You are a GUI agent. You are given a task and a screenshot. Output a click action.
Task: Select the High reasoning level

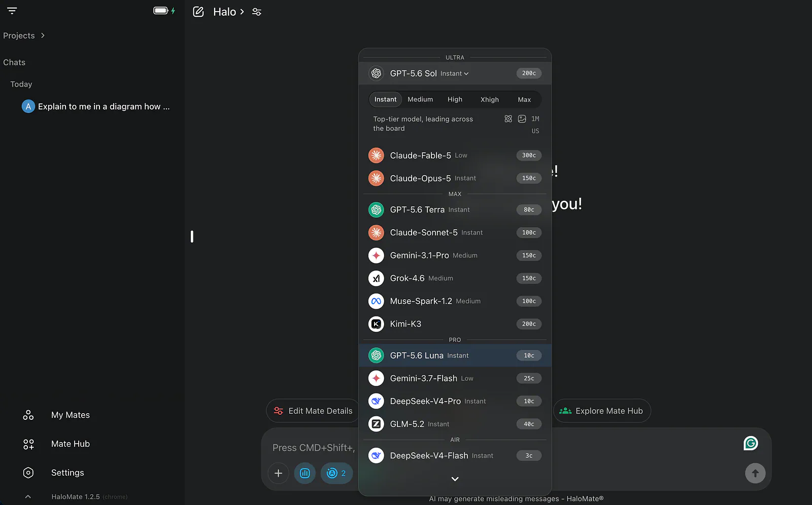pos(455,99)
